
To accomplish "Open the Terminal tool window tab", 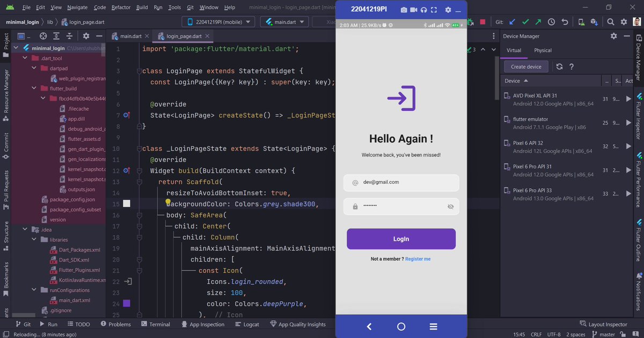I will (156, 324).
